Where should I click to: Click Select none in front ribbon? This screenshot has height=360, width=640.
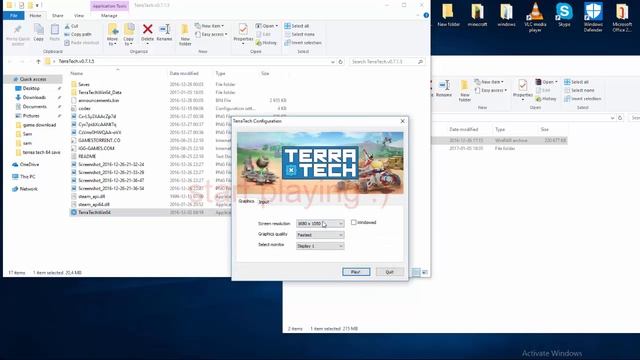[300, 34]
